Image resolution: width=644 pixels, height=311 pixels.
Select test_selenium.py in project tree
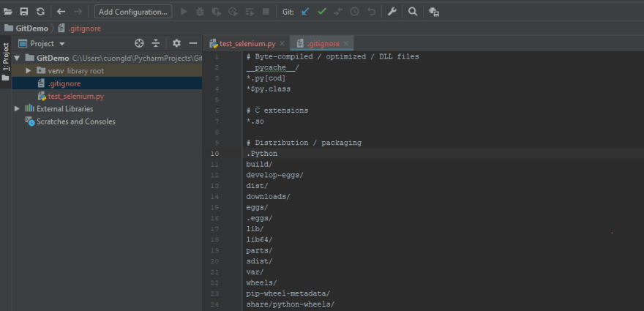click(107, 96)
